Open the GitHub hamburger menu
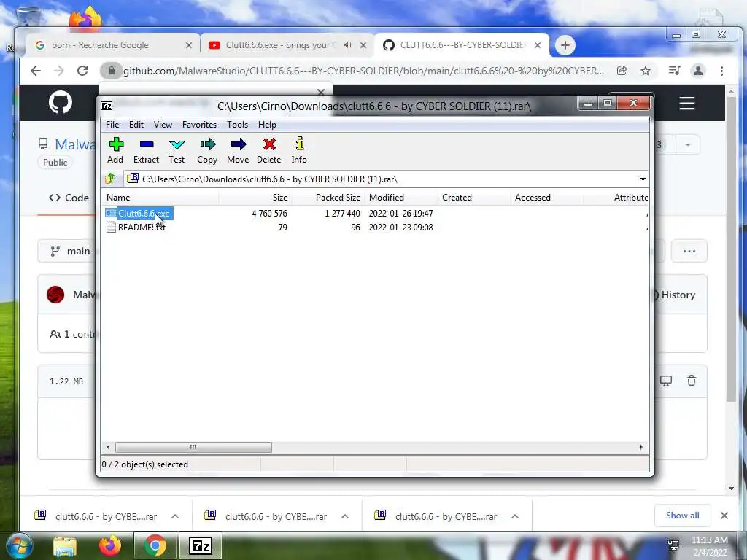 (x=687, y=104)
